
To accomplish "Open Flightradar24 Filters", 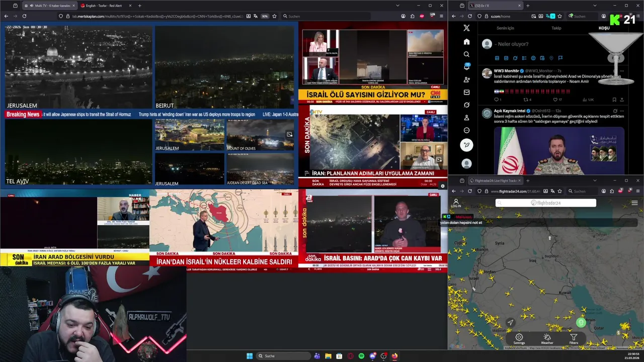I will [574, 339].
